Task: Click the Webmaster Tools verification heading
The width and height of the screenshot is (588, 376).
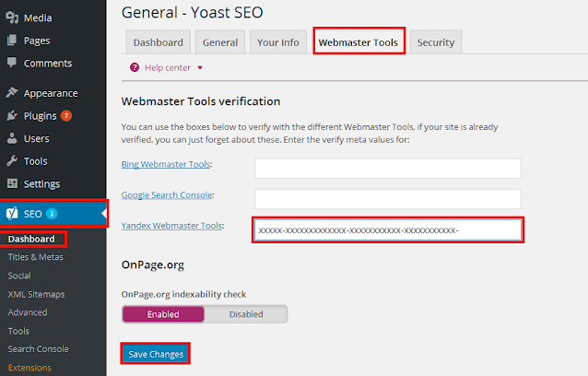Action: (x=201, y=101)
